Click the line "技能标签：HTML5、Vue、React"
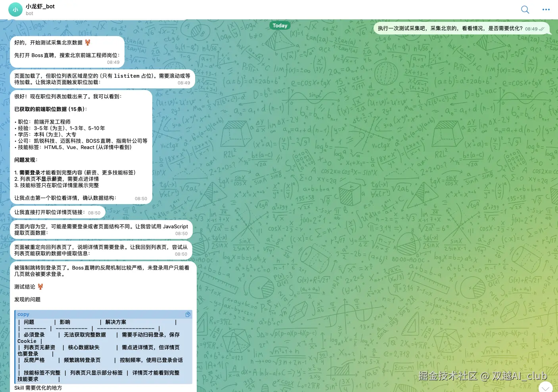Image resolution: width=558 pixels, height=392 pixels. pos(73,147)
